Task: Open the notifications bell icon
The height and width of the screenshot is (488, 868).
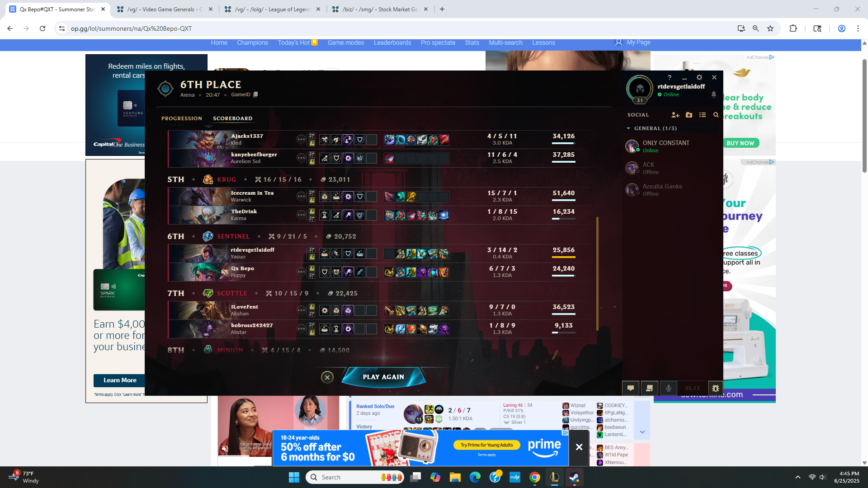Action: (714, 94)
